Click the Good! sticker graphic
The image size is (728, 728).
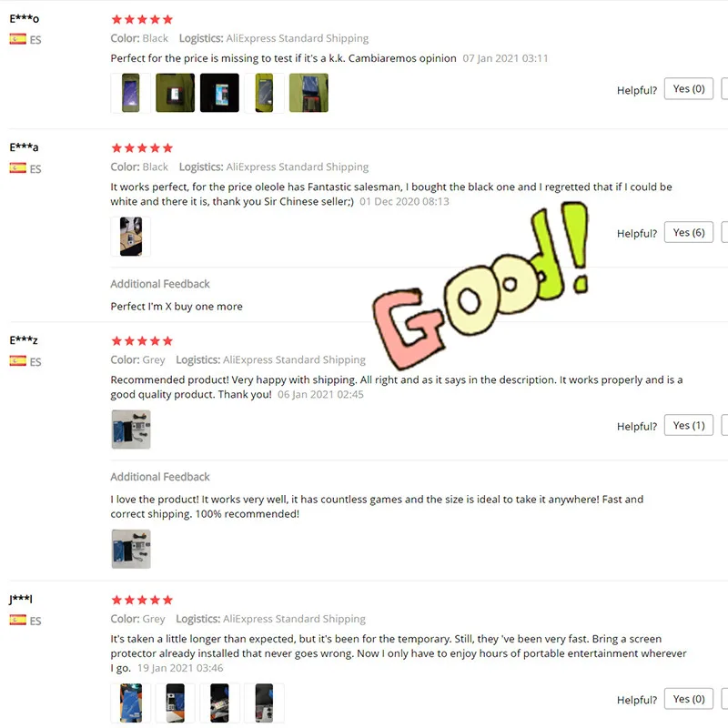pyautogui.click(x=480, y=286)
